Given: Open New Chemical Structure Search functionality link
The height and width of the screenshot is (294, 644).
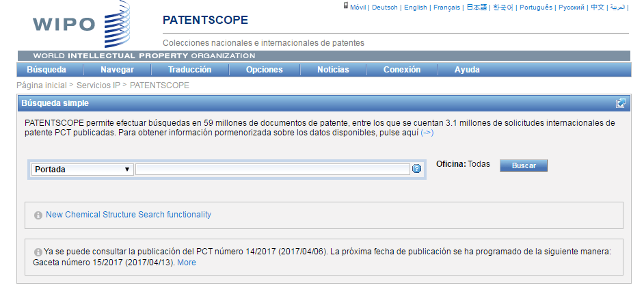Looking at the screenshot, I should point(129,214).
